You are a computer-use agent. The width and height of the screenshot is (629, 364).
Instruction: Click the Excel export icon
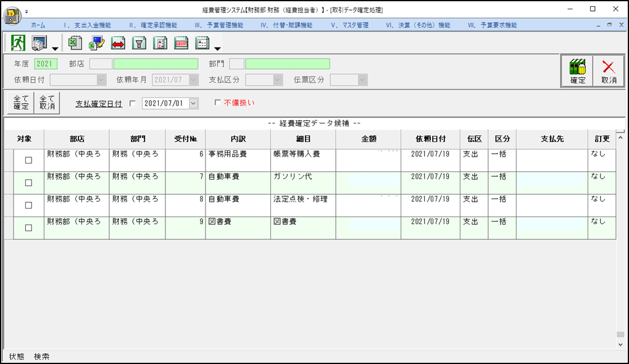pos(75,43)
